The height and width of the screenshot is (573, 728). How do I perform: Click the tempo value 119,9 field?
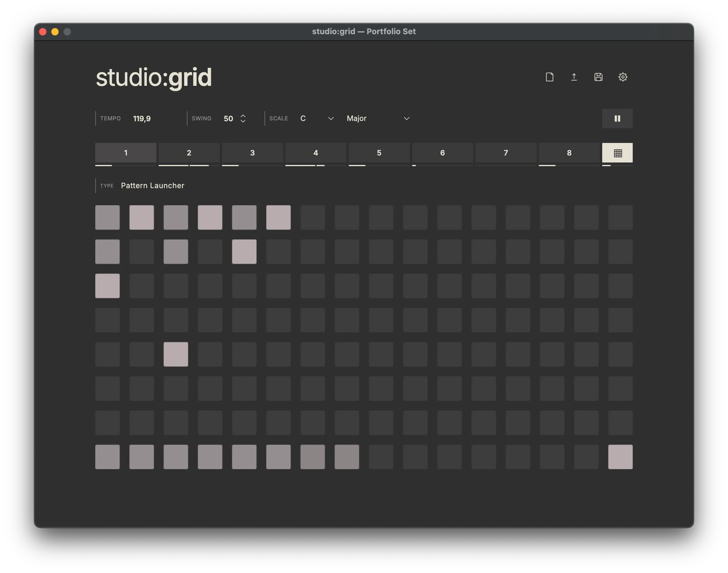pos(142,119)
